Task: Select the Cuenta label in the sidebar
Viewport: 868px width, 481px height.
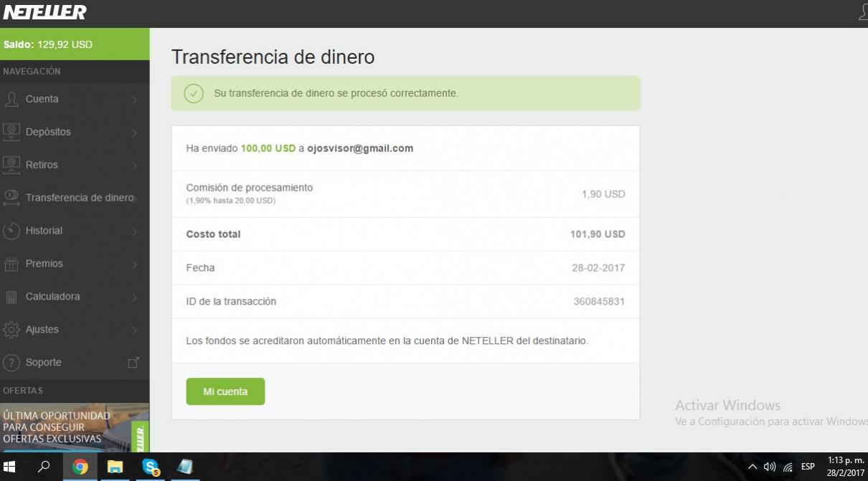Action: [42, 99]
